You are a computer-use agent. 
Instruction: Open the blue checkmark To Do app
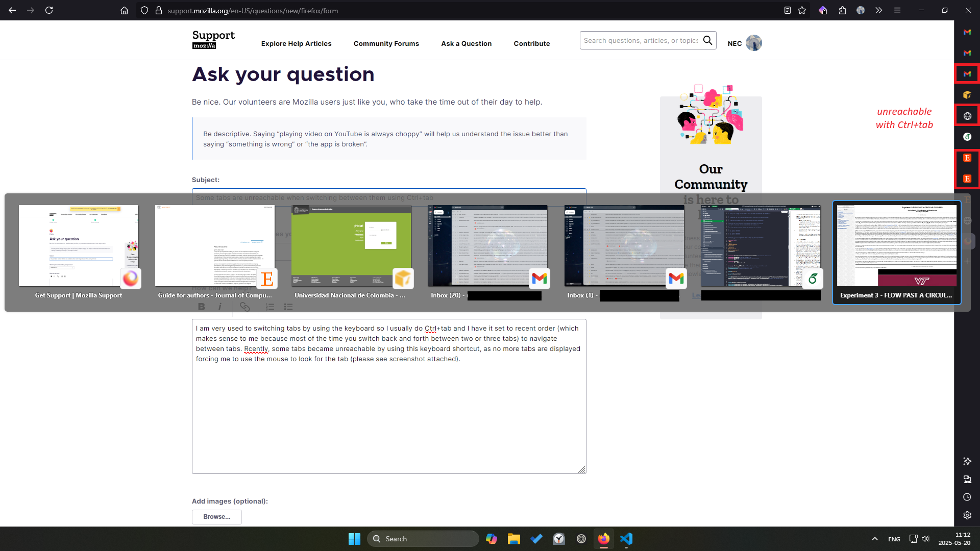pos(536,539)
